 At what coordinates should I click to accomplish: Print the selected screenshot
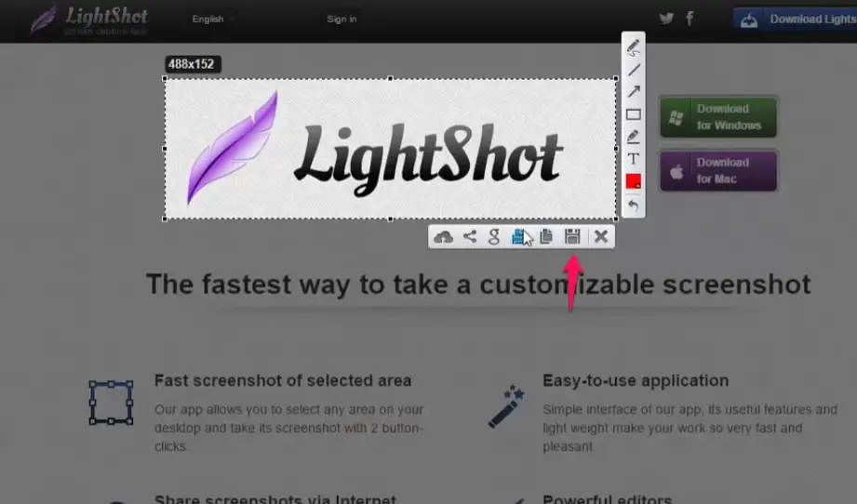[518, 237]
